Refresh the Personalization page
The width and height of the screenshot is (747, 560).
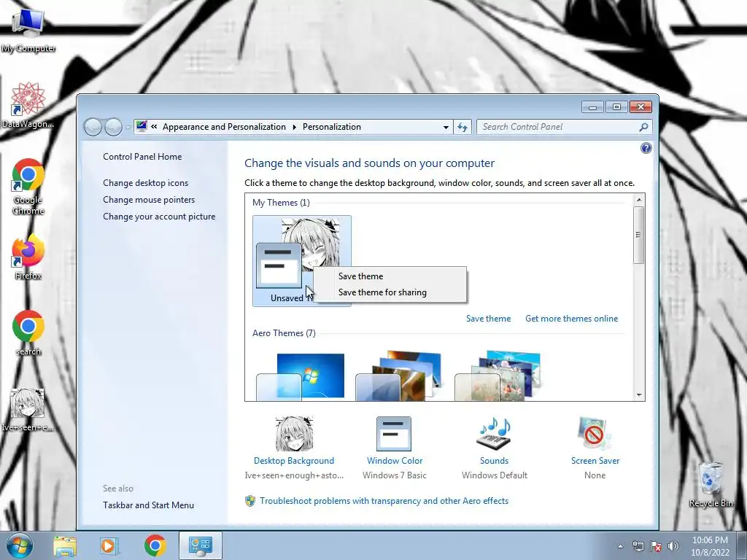pyautogui.click(x=462, y=127)
